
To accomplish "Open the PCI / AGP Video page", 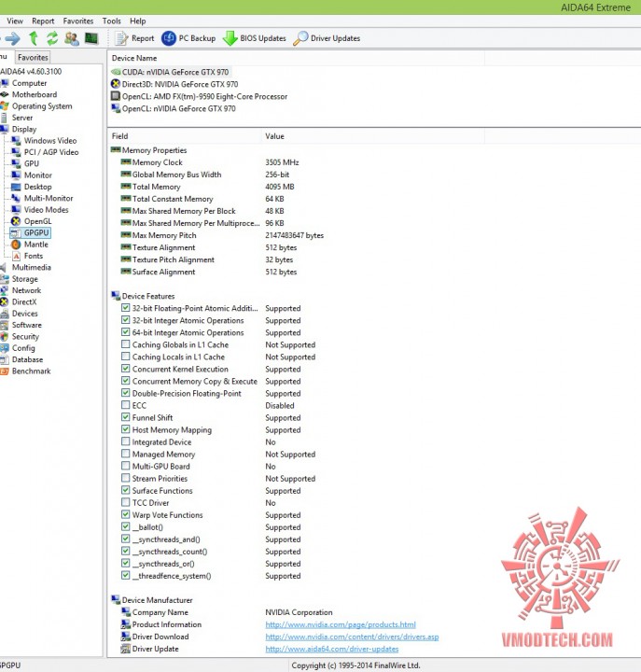I will pos(51,152).
